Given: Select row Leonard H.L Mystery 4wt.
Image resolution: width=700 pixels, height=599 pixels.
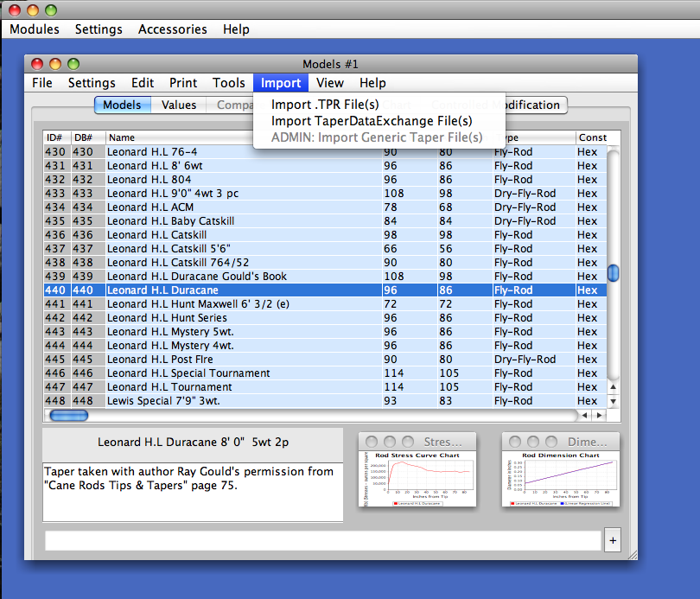Looking at the screenshot, I should [325, 346].
